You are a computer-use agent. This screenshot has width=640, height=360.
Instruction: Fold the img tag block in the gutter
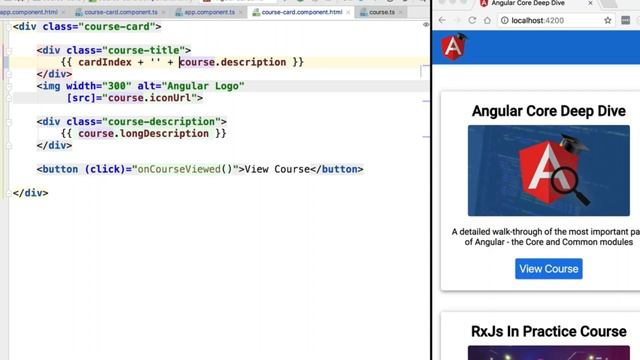(x=9, y=86)
